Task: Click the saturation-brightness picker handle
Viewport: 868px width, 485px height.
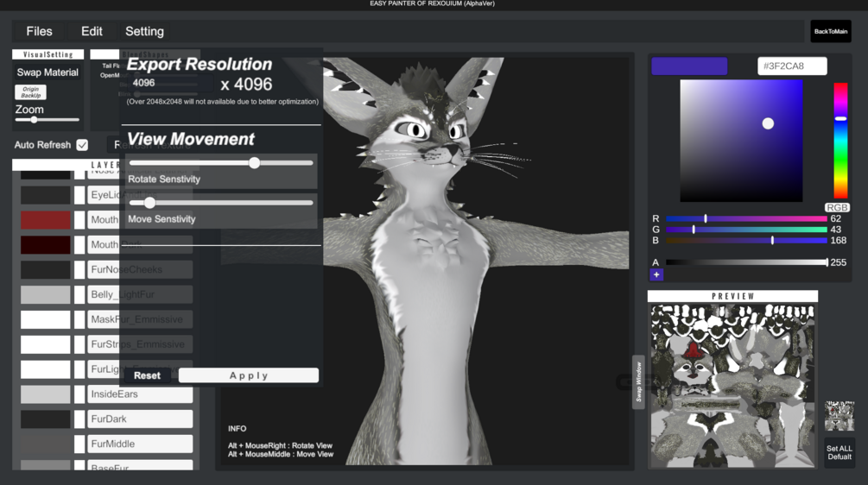Action: coord(768,124)
